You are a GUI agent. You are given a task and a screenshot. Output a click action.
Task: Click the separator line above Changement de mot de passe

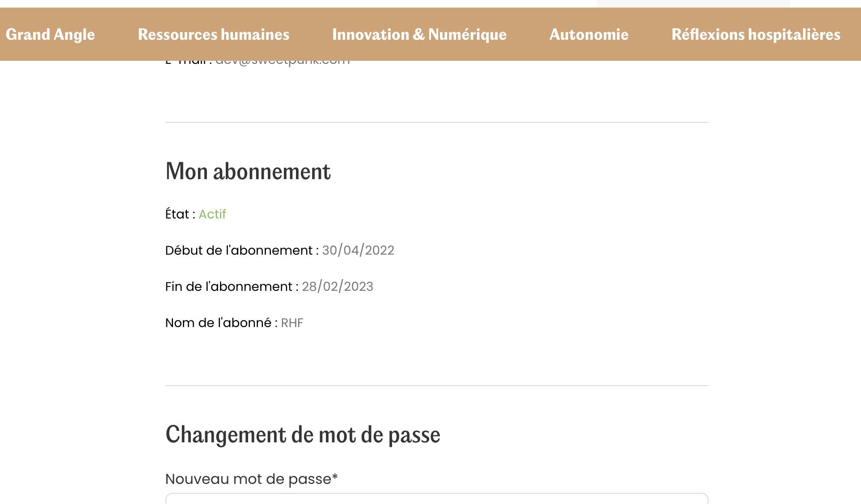pos(436,385)
